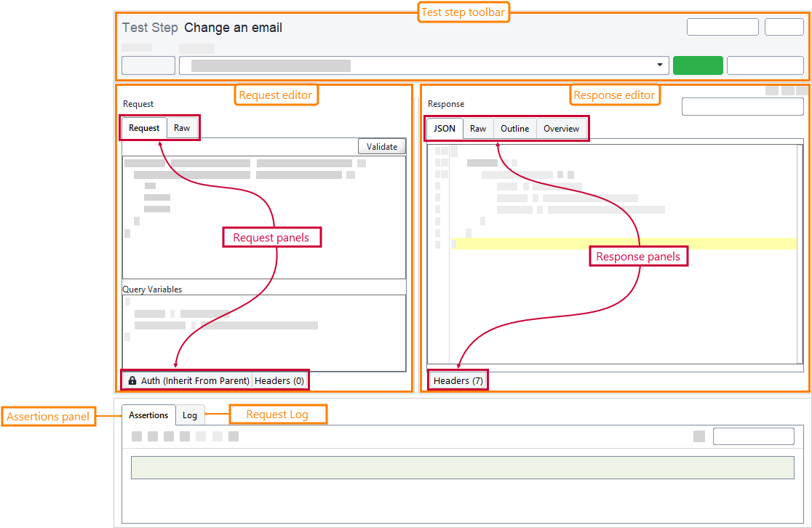Open the Headers (7) panel in the Response editor

click(x=457, y=380)
